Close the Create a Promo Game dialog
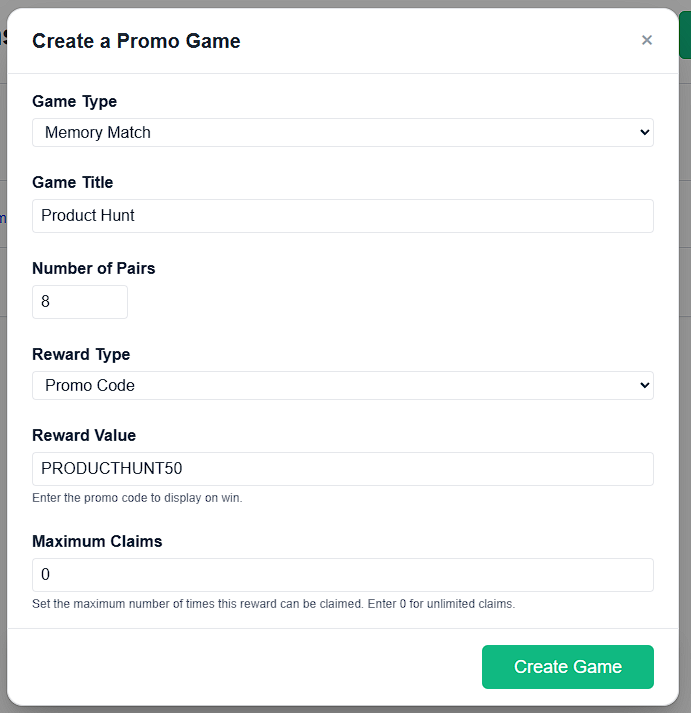The image size is (691, 713). [x=646, y=40]
